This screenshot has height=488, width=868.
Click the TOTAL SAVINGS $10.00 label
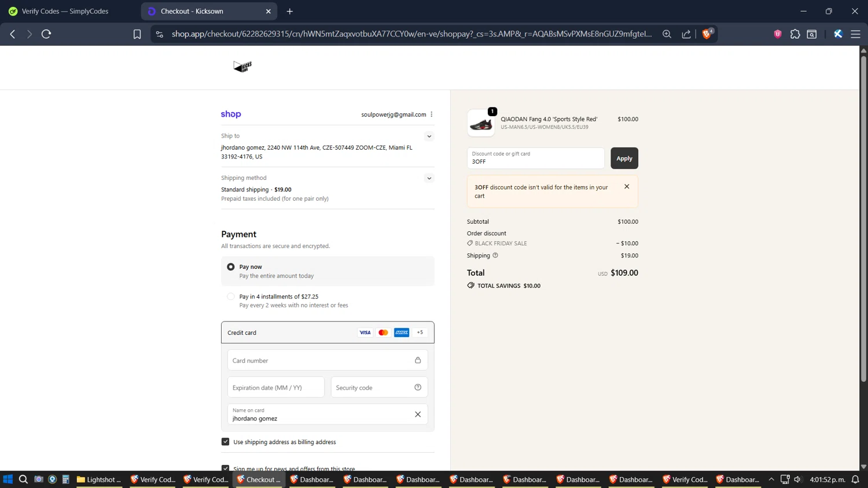point(504,286)
